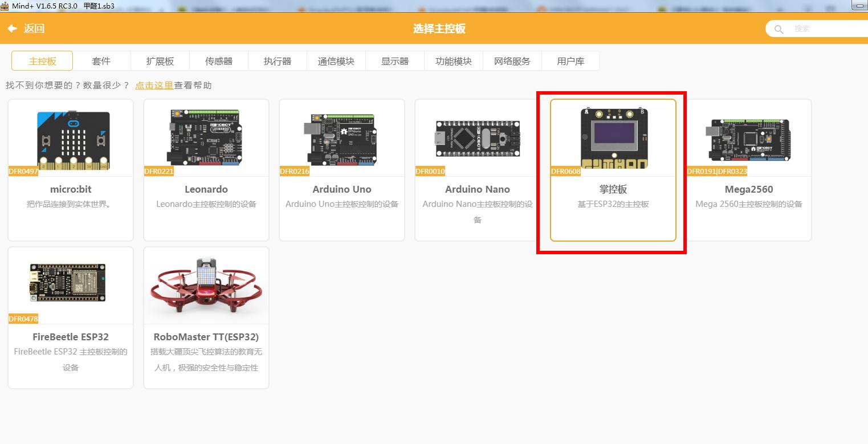Screen dimensions: 868x444
Task: Click the 搭载大疆顶尖飞控算法 drone description
Action: pos(206,360)
